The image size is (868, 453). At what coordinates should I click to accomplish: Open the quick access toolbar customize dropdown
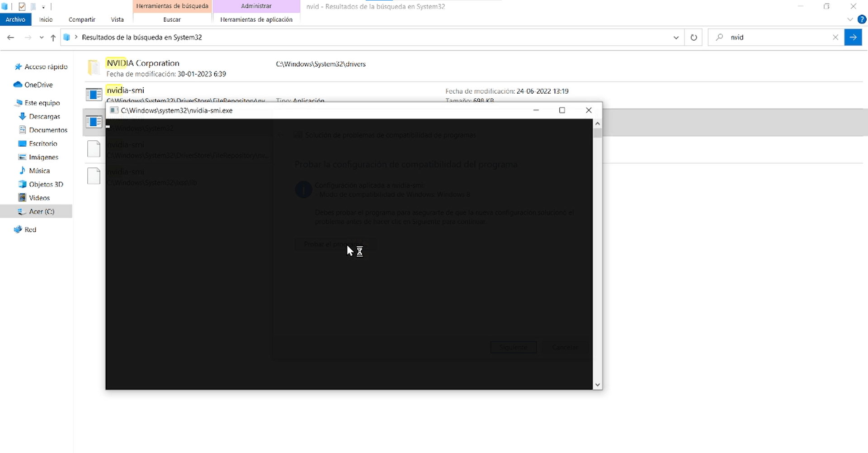coord(43,7)
